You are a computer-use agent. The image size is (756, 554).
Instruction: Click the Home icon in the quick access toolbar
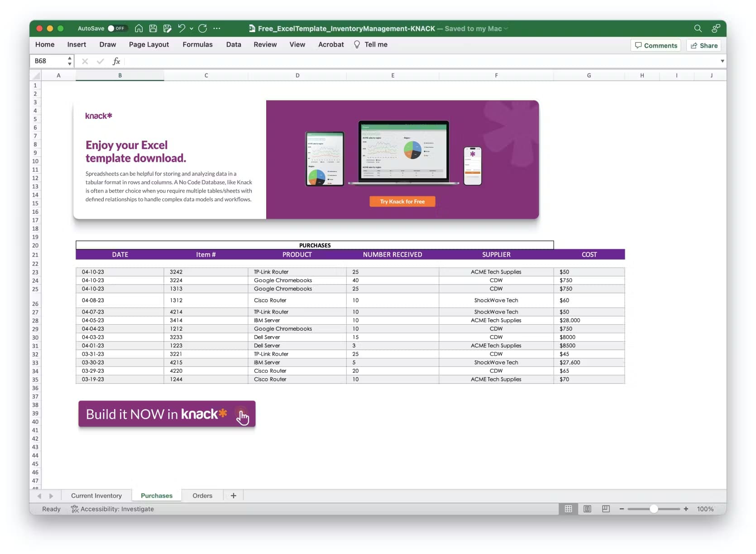pos(139,28)
